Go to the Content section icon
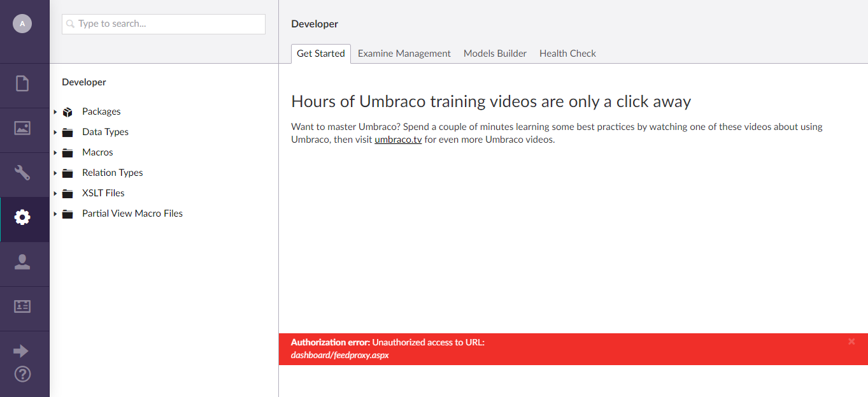Viewport: 868px width, 397px height. pos(22,83)
